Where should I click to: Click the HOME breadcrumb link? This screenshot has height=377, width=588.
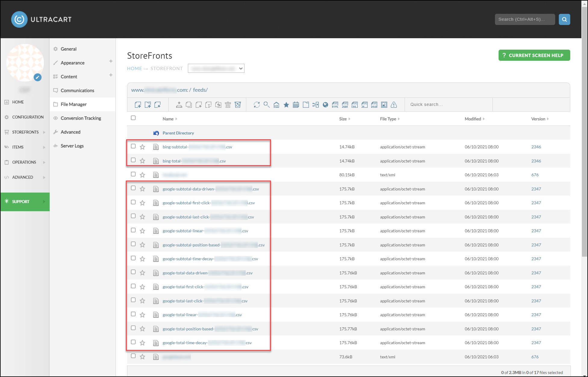pos(134,68)
